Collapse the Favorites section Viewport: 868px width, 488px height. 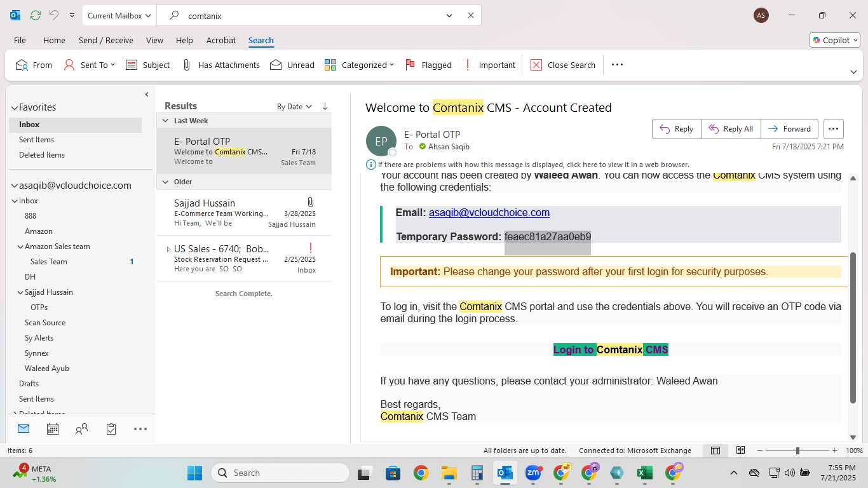click(14, 107)
